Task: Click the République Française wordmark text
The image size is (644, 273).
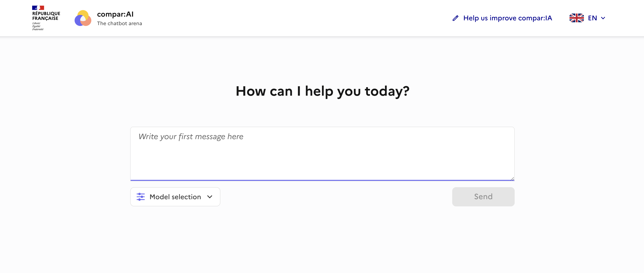Action: (x=46, y=16)
